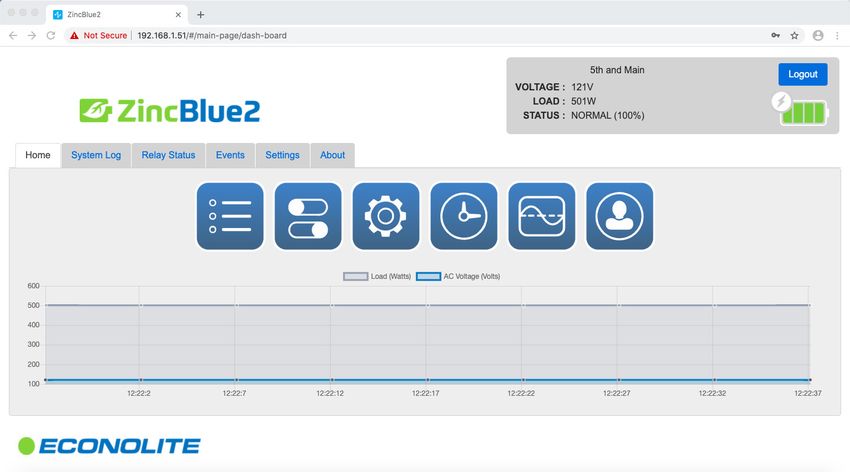The height and width of the screenshot is (472, 850).
Task: Close the ZincBlue2 browser tab
Action: (x=178, y=15)
